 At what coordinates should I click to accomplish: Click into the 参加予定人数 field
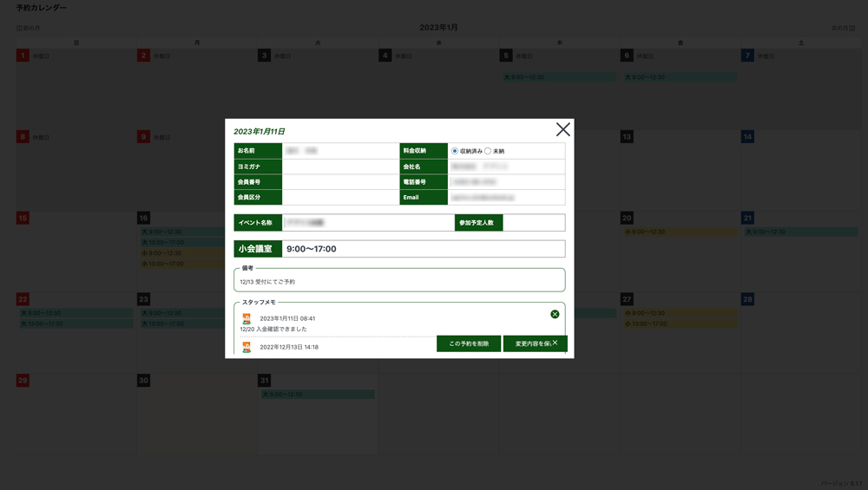pos(533,223)
